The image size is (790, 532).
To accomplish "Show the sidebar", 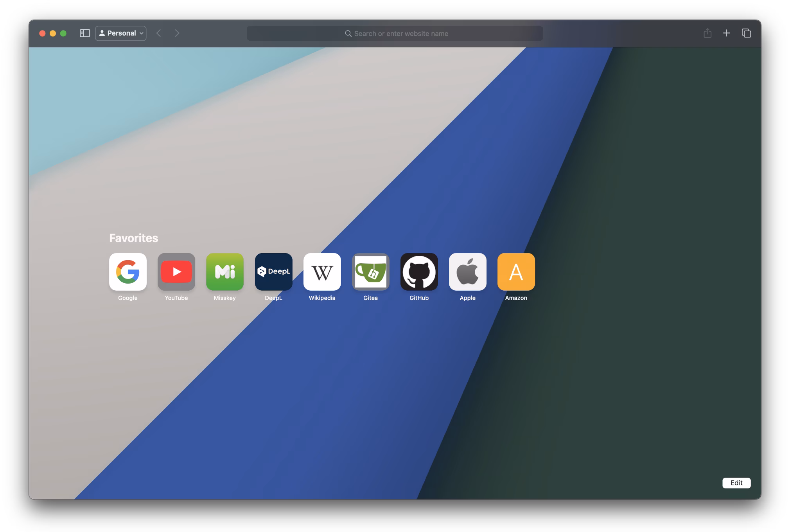I will coord(85,33).
